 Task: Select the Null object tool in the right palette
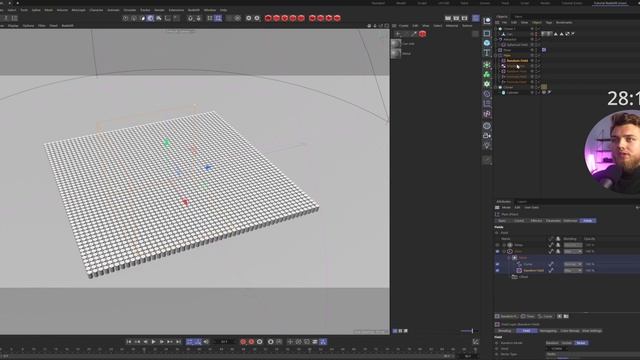point(487,20)
